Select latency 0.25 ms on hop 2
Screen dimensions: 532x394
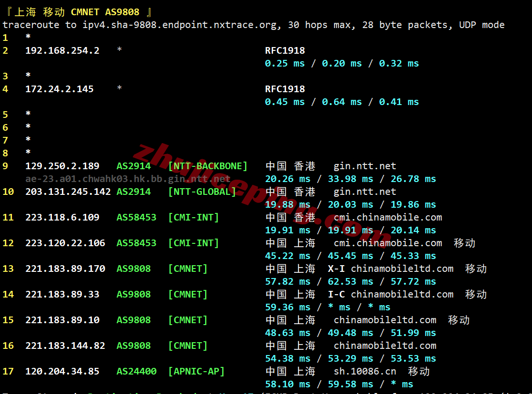pyautogui.click(x=285, y=63)
